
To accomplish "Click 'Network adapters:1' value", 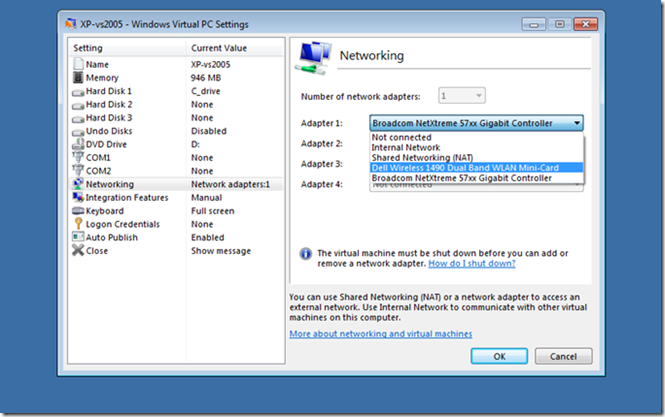I will pos(230,185).
